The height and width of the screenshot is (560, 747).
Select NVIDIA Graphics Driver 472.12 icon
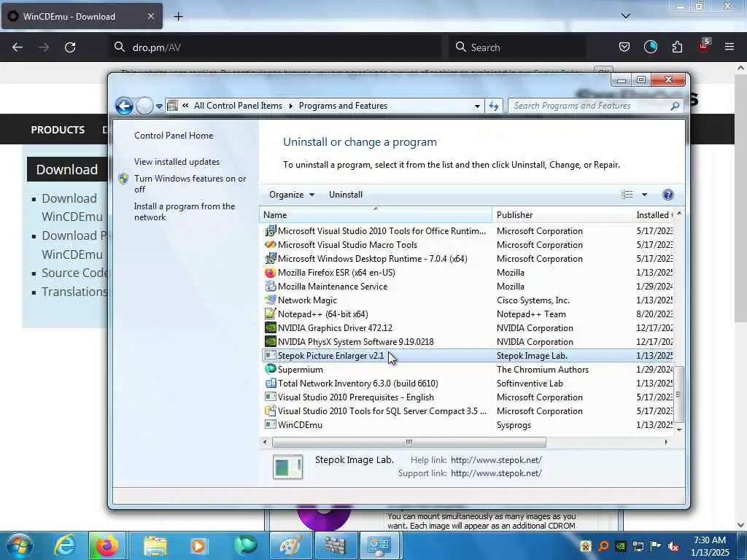[x=270, y=327]
